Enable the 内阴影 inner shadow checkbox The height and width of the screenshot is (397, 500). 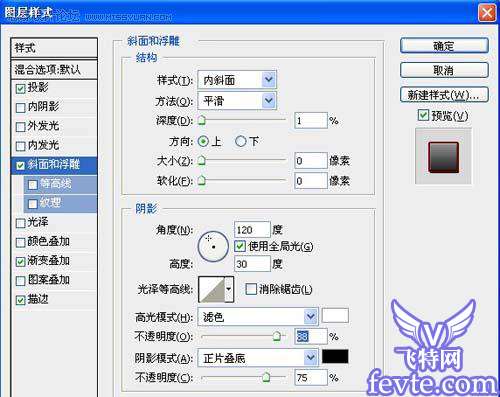[x=21, y=108]
